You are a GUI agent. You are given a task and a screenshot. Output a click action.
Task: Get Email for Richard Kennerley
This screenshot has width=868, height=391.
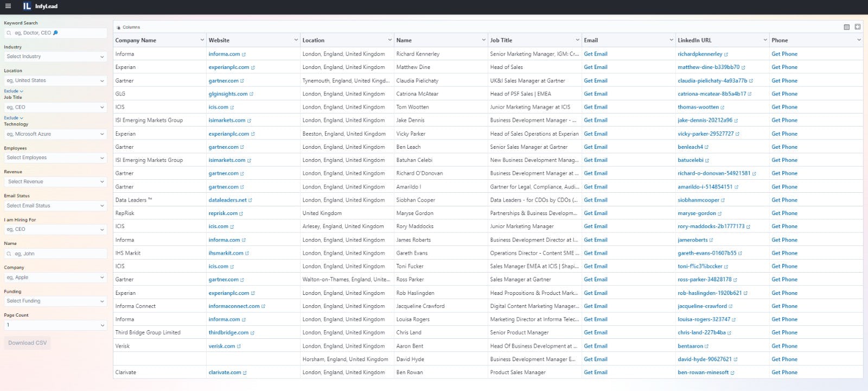tap(595, 54)
